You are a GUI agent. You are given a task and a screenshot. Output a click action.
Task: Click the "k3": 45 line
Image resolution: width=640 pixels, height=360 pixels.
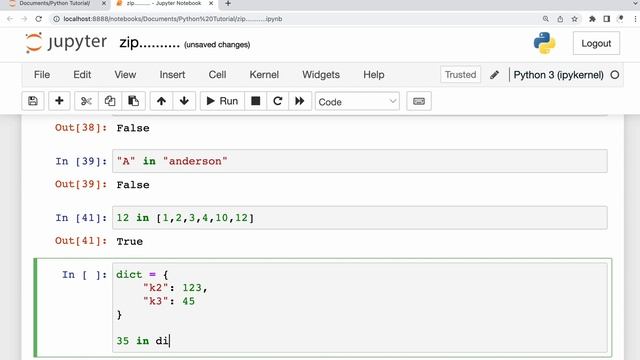point(169,301)
